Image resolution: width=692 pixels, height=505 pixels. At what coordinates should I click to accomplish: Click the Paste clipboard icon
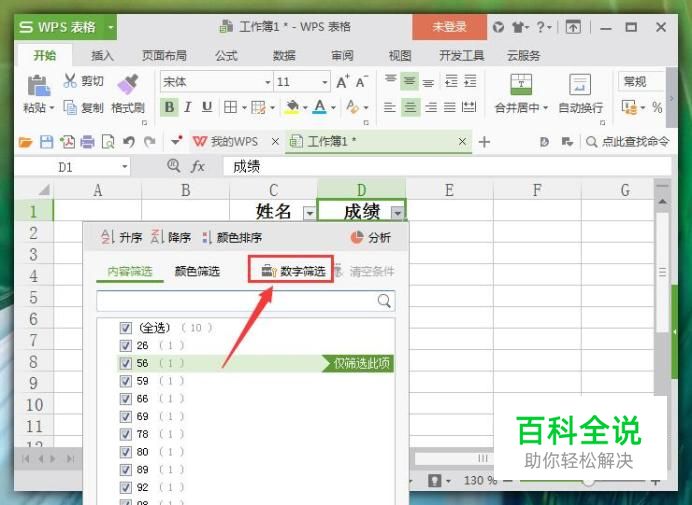39,86
